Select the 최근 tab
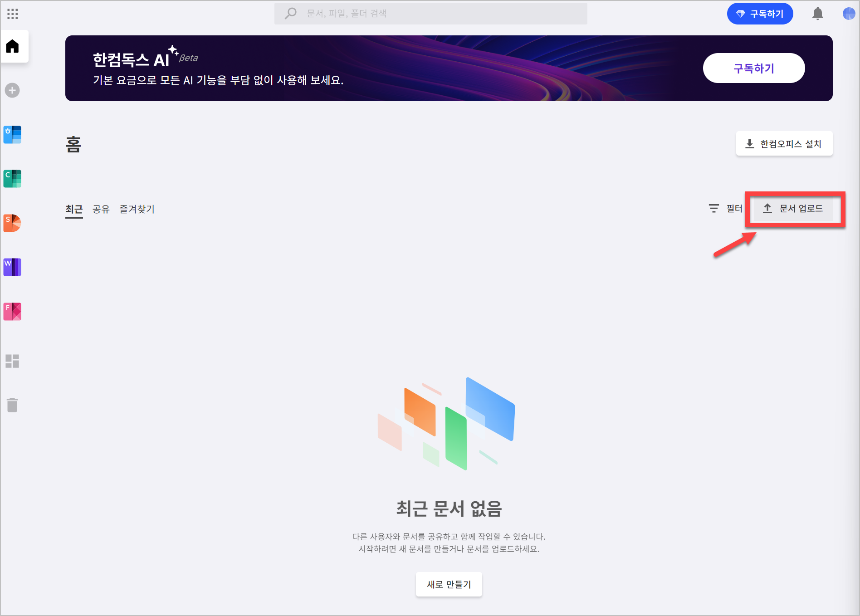 74,209
